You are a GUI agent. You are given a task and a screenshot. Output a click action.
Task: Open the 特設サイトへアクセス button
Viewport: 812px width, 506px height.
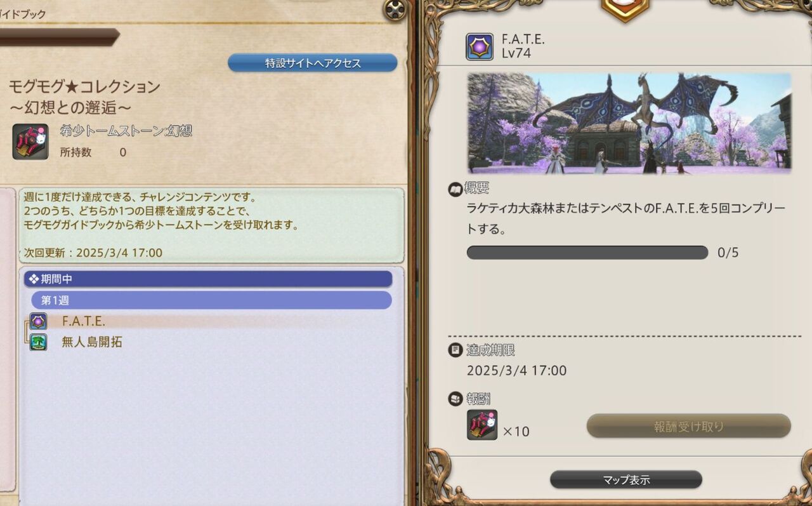click(313, 63)
